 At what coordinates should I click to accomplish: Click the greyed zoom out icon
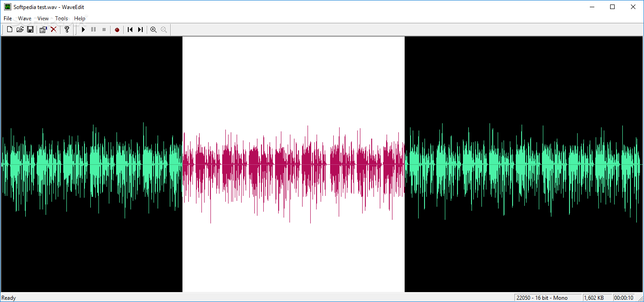(x=164, y=29)
